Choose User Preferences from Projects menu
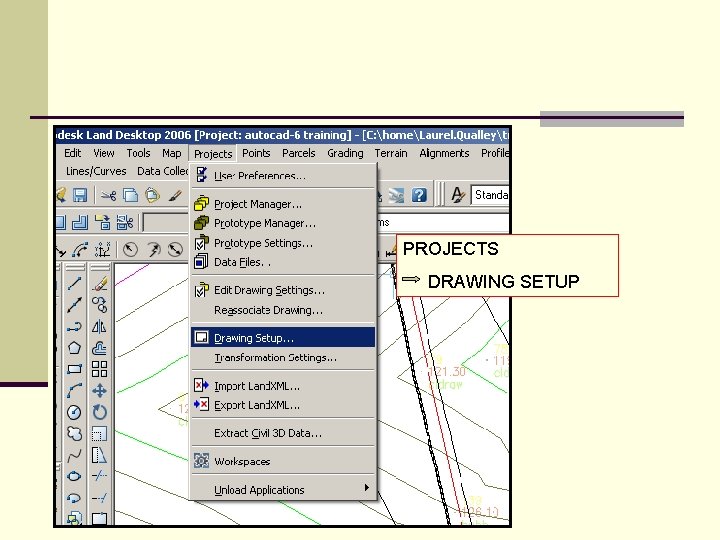720x540 pixels. (283, 176)
